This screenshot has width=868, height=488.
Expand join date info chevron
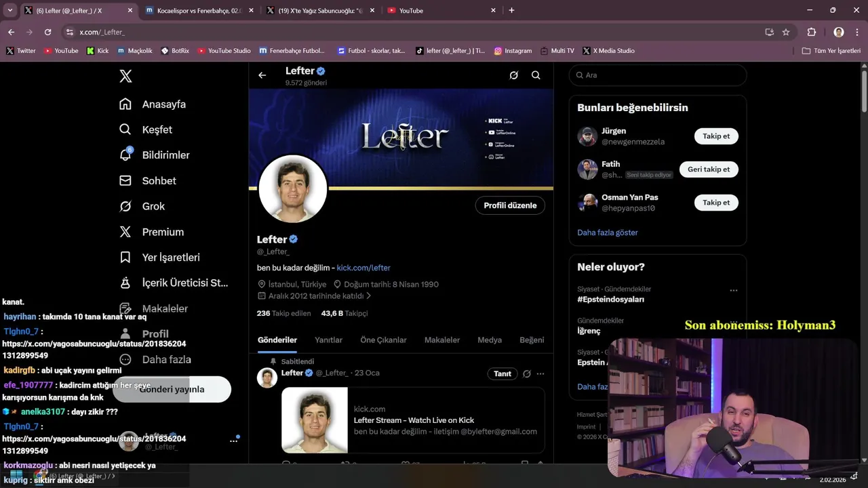click(369, 296)
